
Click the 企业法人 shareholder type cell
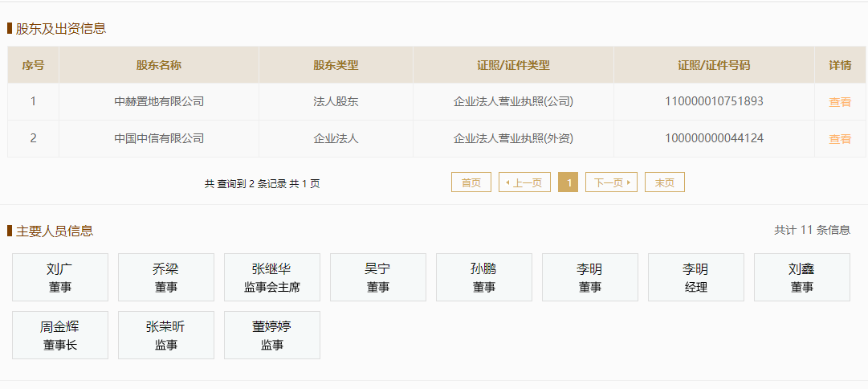[336, 138]
